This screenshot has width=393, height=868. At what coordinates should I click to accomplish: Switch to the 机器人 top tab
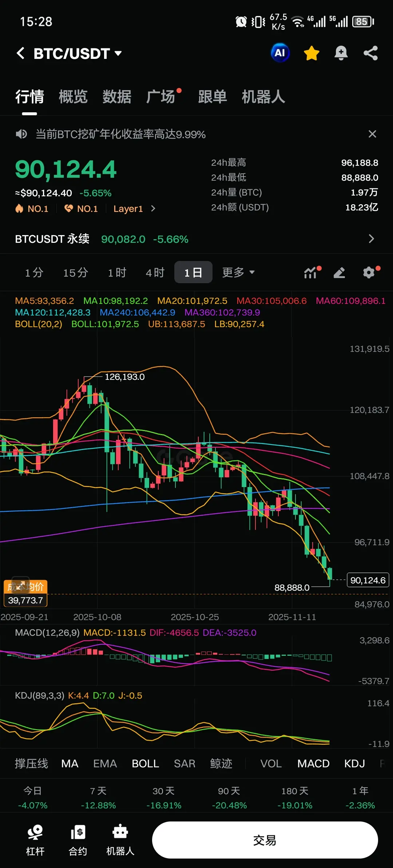tap(263, 97)
